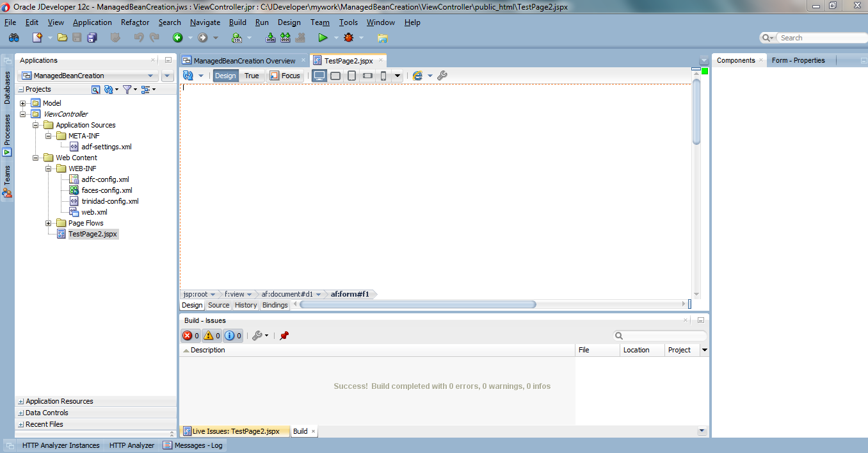Click the editor horizontal scrollbar

(418, 304)
